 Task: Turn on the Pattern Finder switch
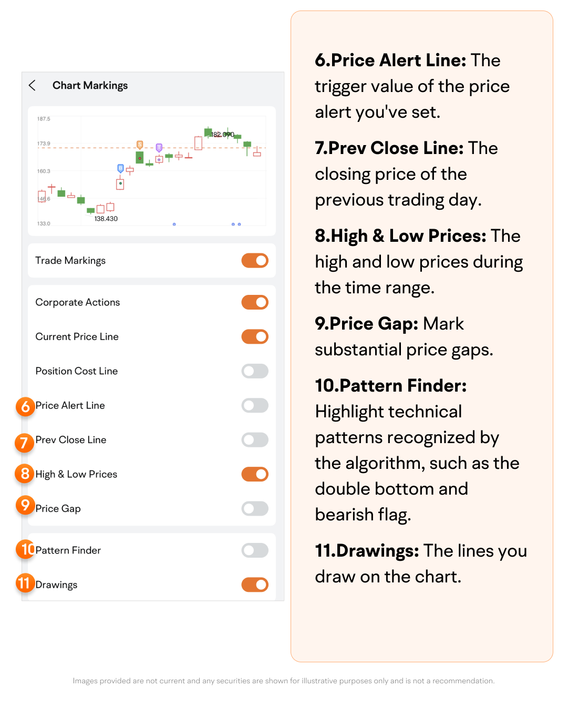255,550
